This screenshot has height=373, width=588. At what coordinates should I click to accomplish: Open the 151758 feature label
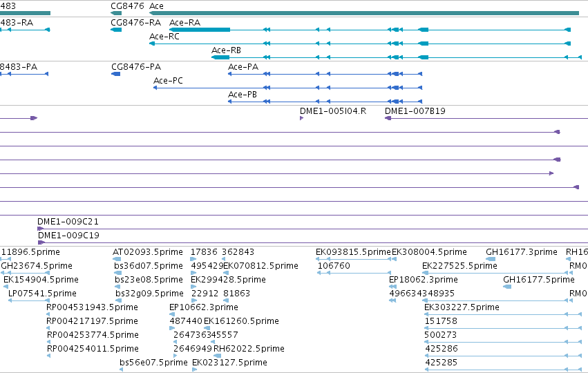tap(441, 321)
